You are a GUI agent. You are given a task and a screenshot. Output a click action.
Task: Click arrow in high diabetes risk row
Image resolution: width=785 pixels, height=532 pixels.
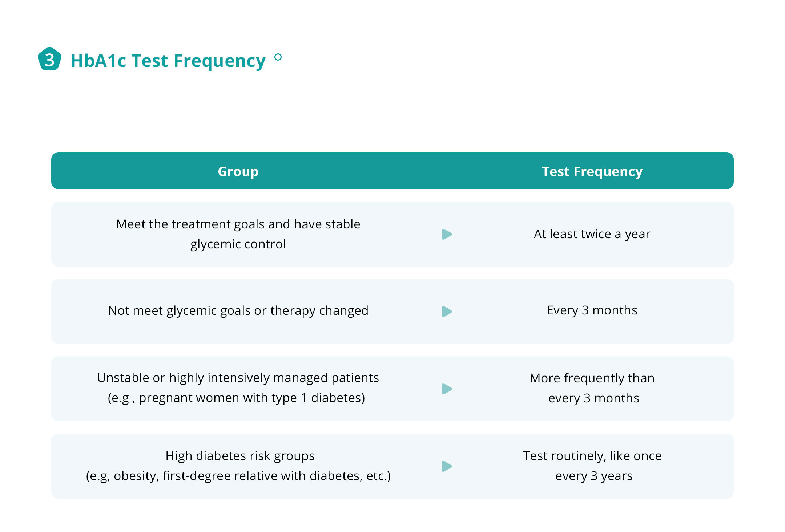(x=447, y=466)
